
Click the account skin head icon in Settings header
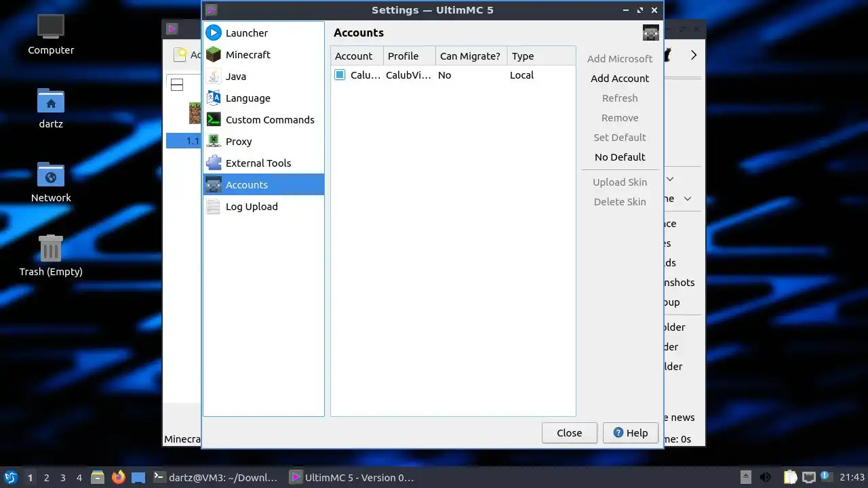[x=650, y=33]
